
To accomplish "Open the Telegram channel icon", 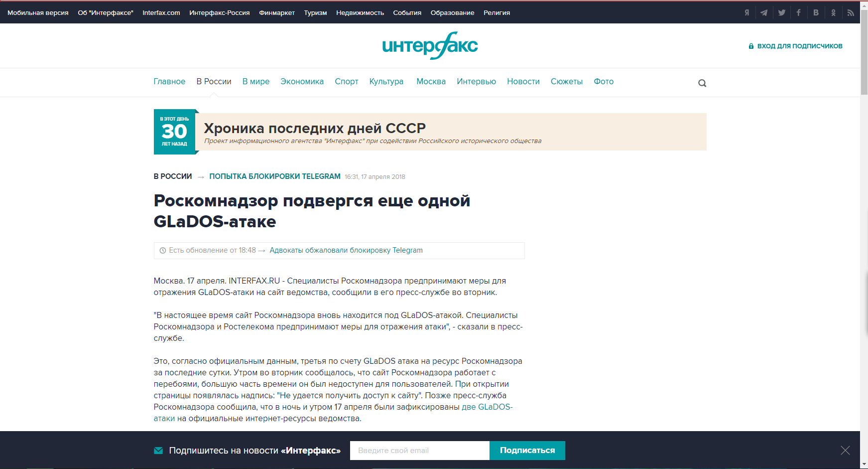I will tap(764, 12).
